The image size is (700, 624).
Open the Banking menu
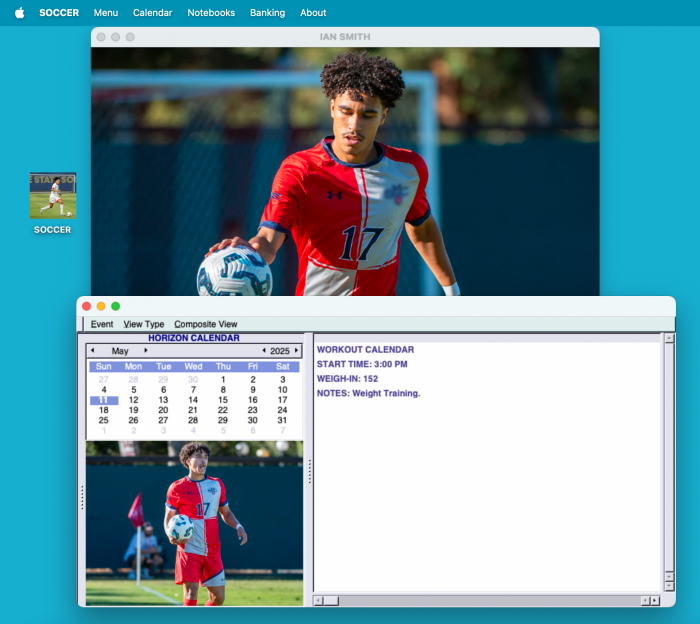click(x=267, y=13)
